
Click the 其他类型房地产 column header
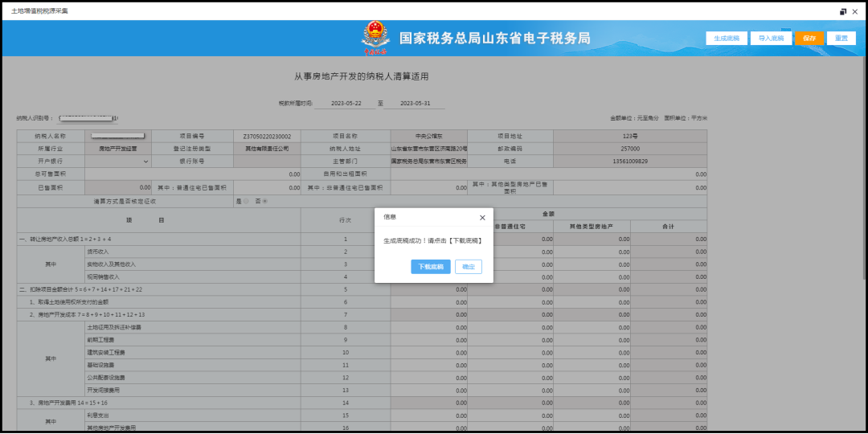[592, 227]
